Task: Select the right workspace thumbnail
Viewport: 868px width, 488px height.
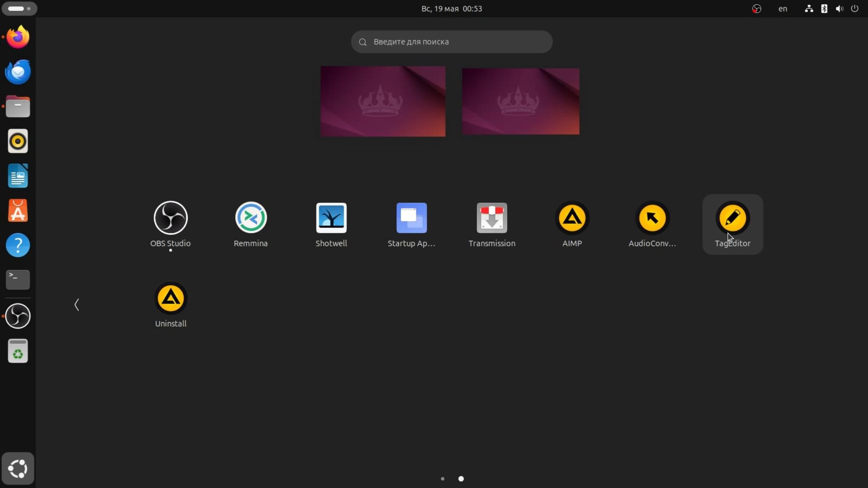Action: [x=520, y=101]
